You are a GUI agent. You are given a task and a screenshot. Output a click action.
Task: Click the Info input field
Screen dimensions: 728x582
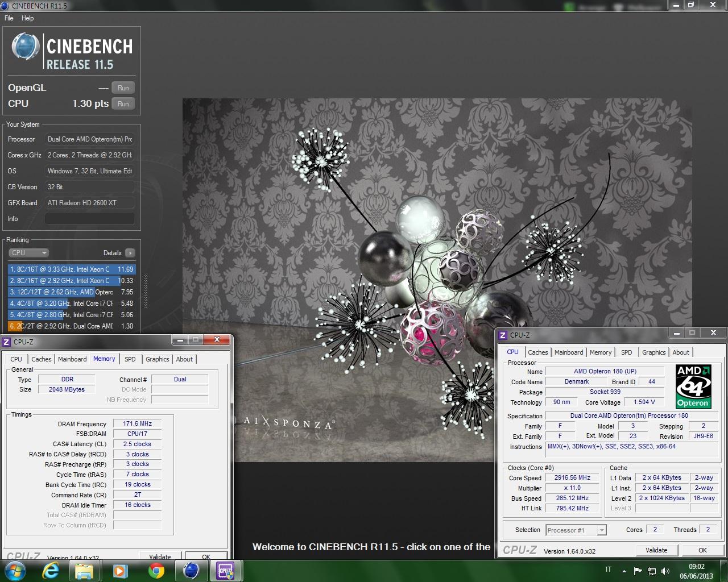(90, 219)
